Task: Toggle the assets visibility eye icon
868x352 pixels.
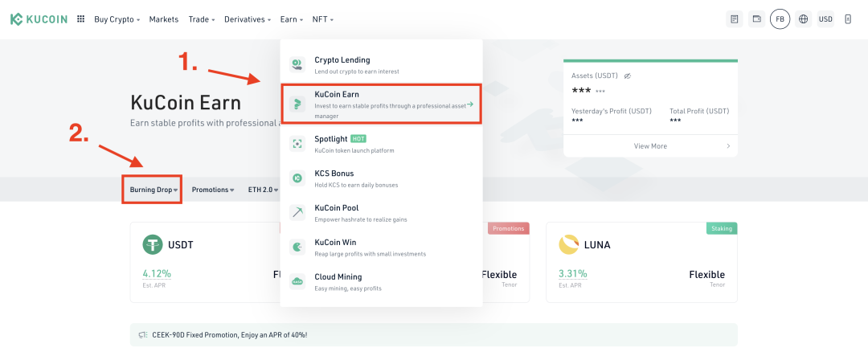Action: 627,76
